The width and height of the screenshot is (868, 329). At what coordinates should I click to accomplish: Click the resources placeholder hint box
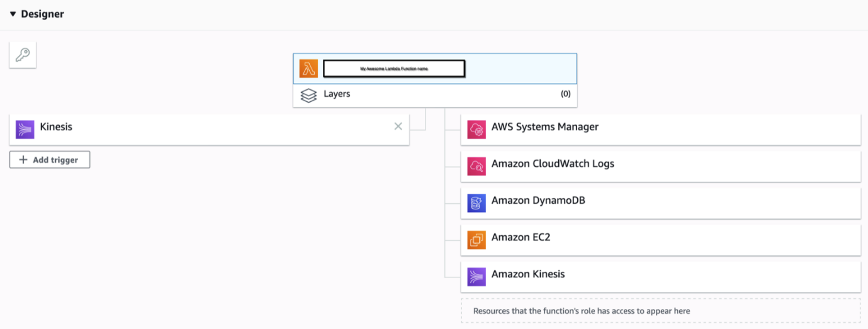tap(660, 311)
